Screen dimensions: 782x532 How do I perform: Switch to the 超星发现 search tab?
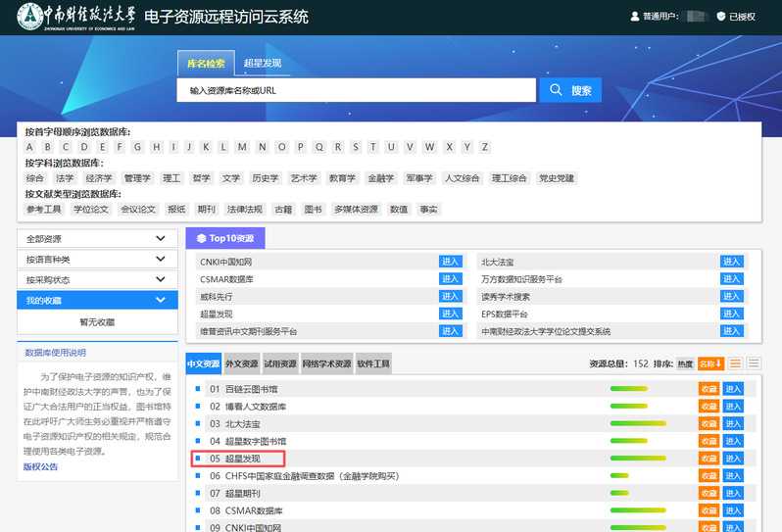click(x=262, y=64)
